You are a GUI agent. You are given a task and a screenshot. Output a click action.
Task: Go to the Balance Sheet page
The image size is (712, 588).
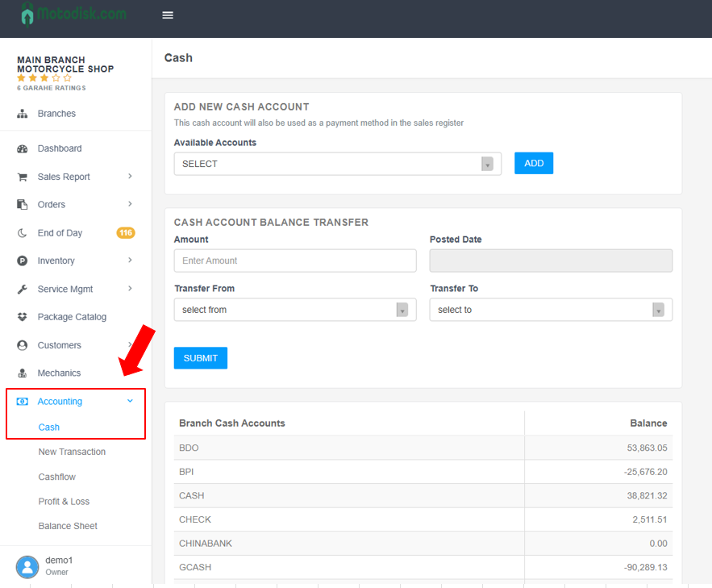coord(68,526)
